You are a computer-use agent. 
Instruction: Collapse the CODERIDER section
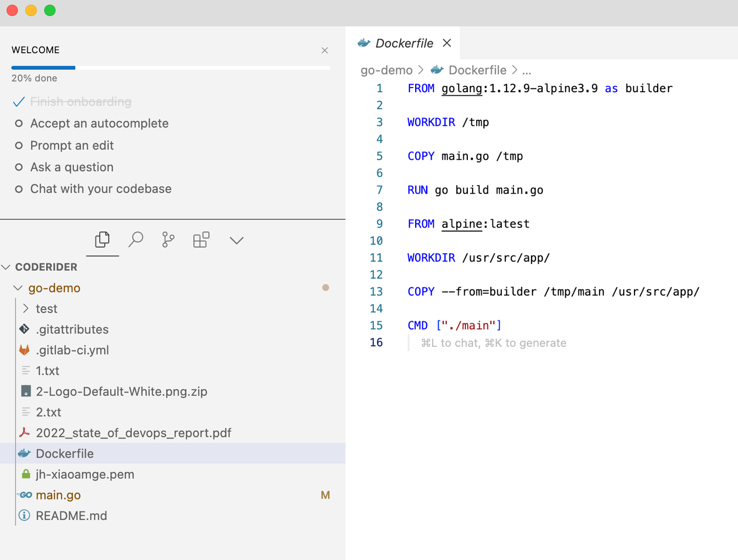point(6,267)
